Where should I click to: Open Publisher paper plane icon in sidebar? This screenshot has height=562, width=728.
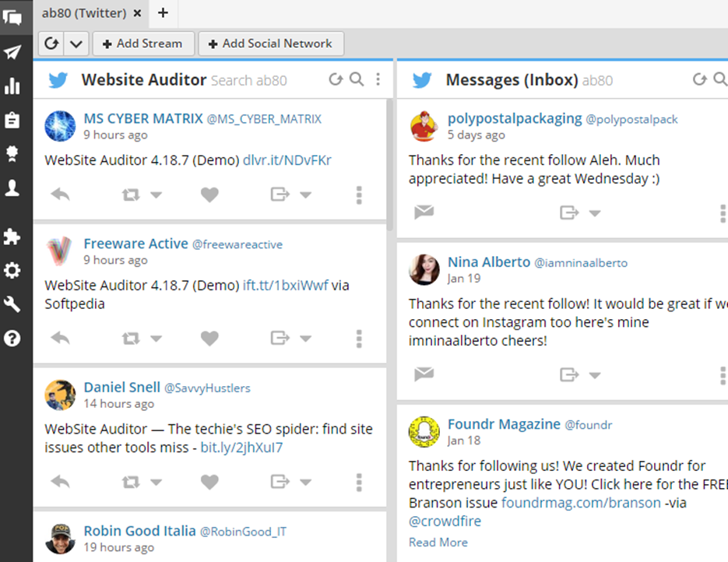12,52
